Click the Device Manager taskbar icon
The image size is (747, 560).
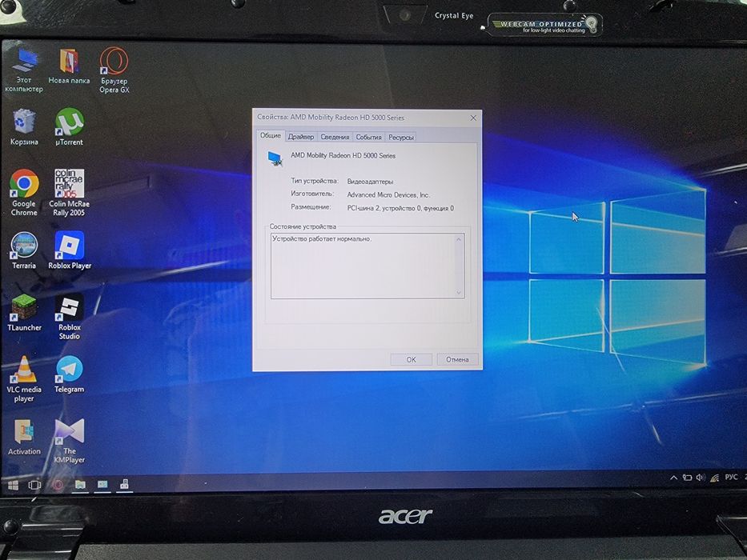point(124,484)
